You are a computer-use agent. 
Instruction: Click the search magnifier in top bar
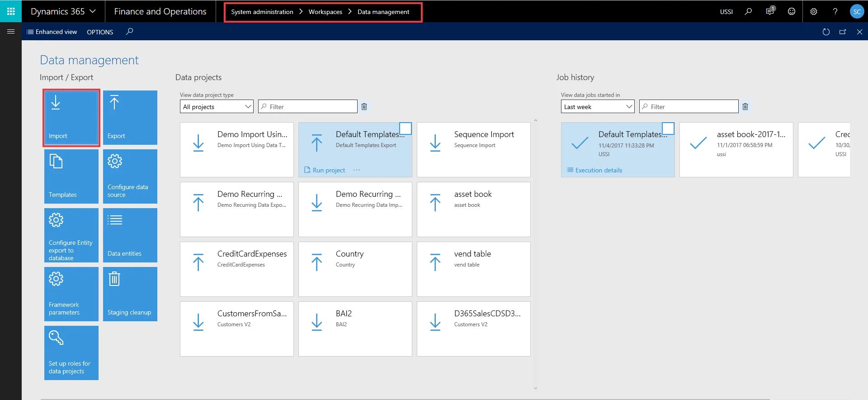(749, 11)
